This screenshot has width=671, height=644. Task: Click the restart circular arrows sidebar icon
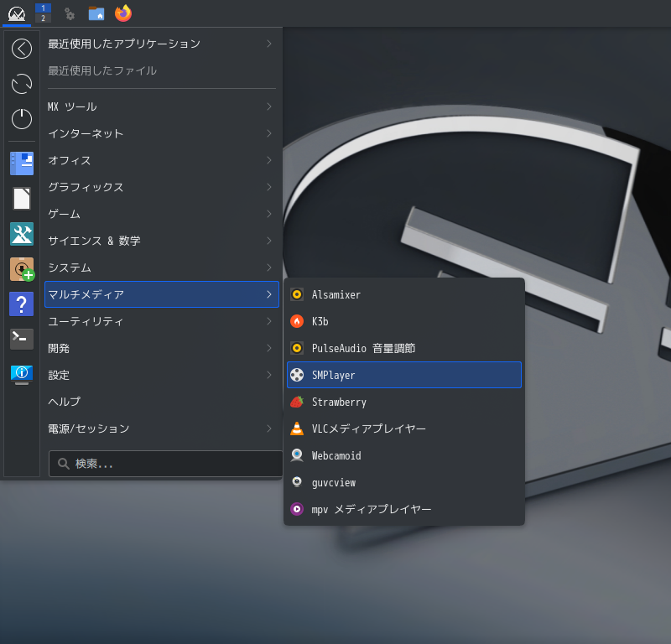point(22,84)
